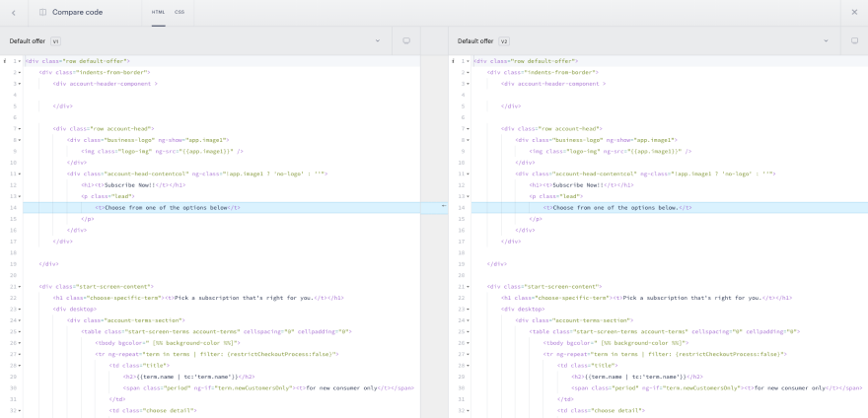Screen dimensions: 868x418
Task: Collapse line 3 fold in V2 pane
Action: point(469,84)
